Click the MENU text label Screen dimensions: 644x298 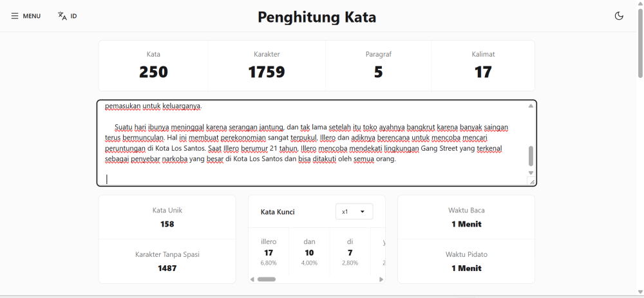point(32,16)
